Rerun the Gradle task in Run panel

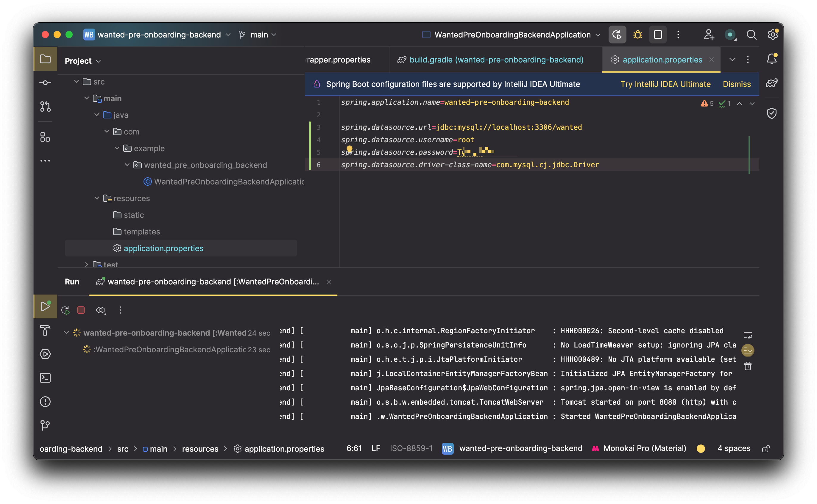click(66, 310)
